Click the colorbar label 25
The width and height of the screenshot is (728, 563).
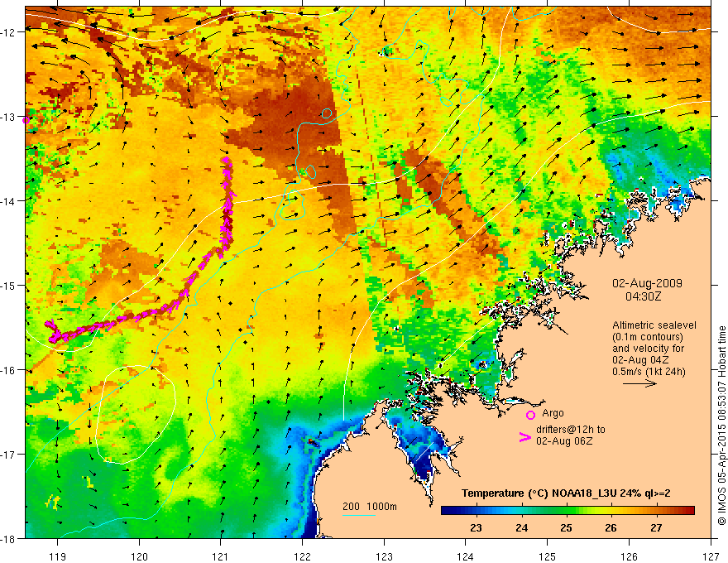pos(566,528)
